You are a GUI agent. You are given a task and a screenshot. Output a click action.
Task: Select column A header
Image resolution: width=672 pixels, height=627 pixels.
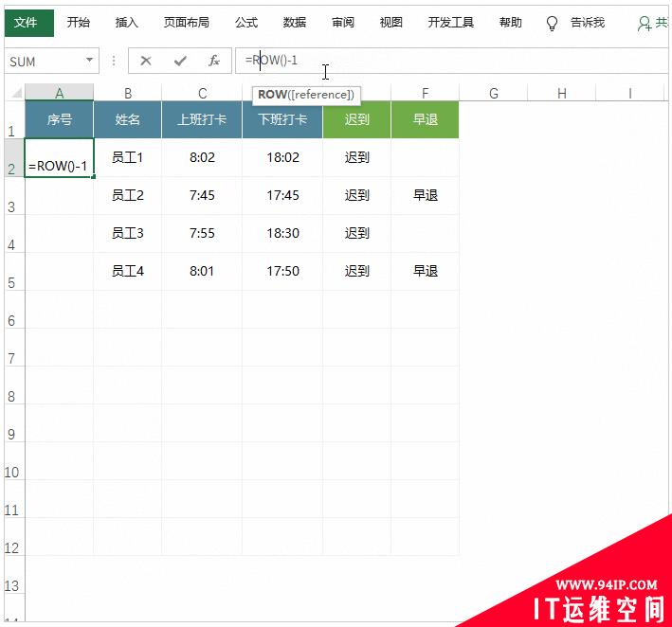[59, 93]
